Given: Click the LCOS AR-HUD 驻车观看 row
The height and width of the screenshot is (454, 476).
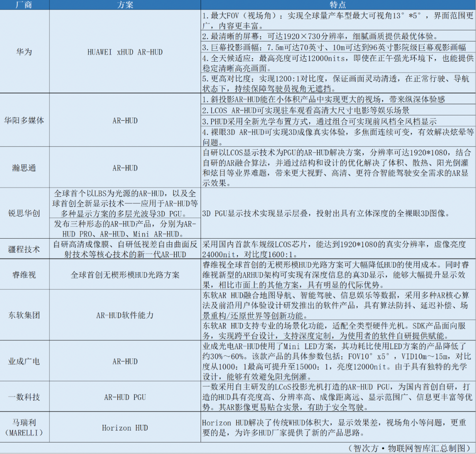Looking at the screenshot, I should [x=338, y=110].
